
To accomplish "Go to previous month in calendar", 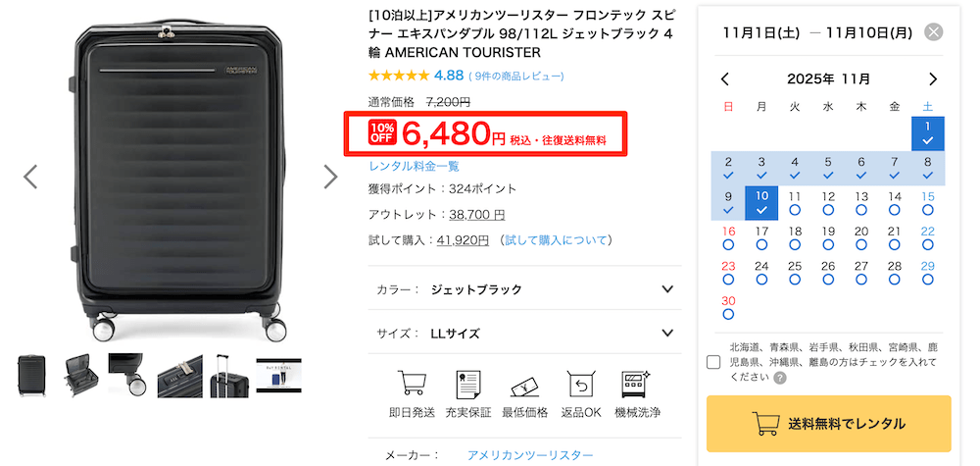I will [x=725, y=79].
